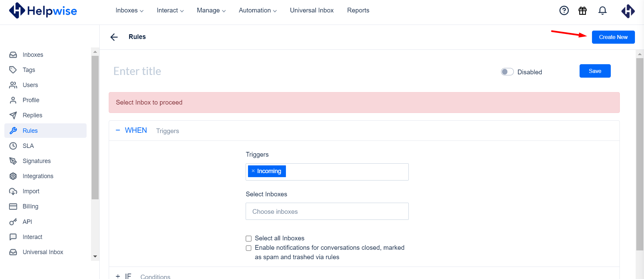Viewport: 644px width, 279px height.
Task: Open Universal Inbox in top navigation
Action: [x=312, y=10]
